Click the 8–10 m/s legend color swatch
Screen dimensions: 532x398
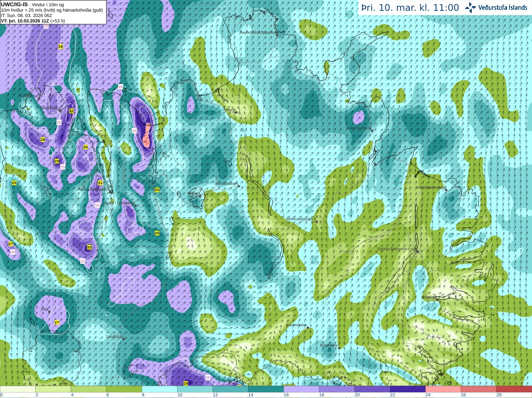(x=160, y=389)
